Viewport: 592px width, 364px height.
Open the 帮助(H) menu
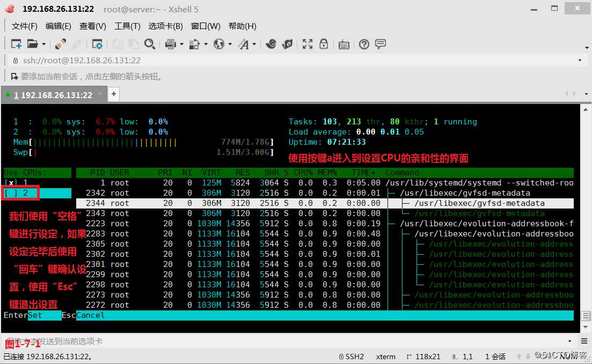tap(243, 26)
